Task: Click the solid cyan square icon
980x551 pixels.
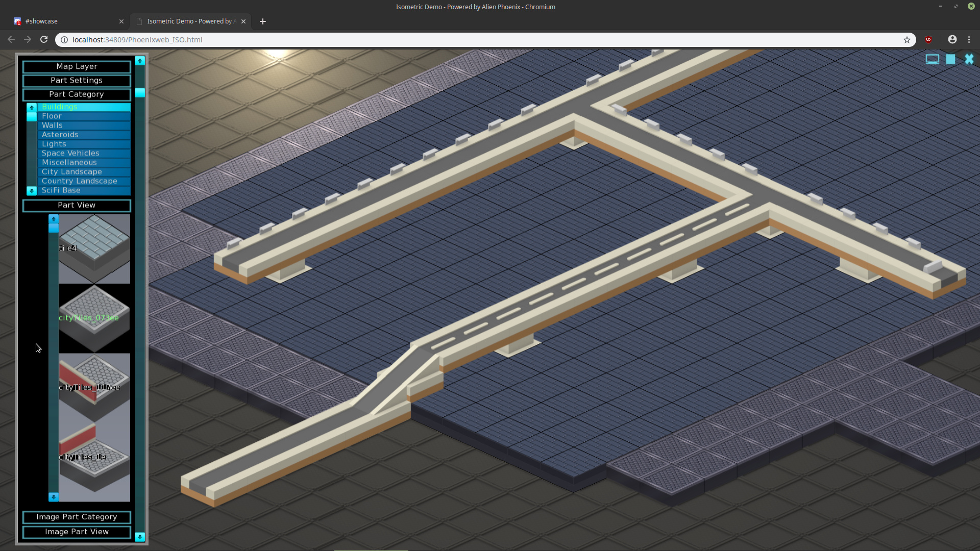Action: point(950,59)
